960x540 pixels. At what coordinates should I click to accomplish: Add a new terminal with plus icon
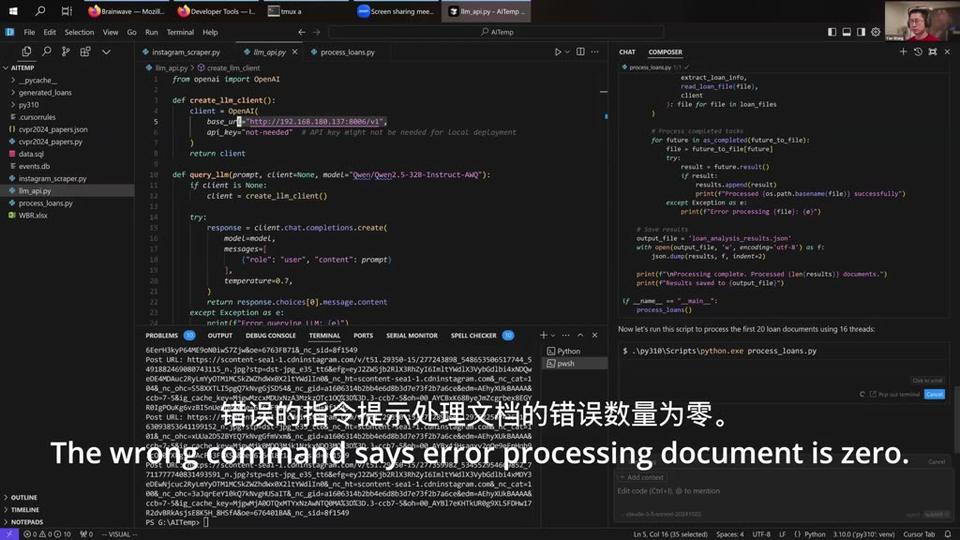[544, 336]
